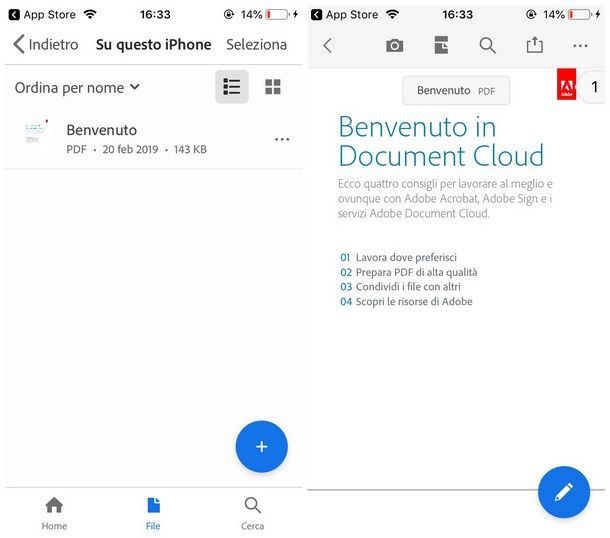
Task: Tap the share icon
Action: pyautogui.click(x=535, y=45)
